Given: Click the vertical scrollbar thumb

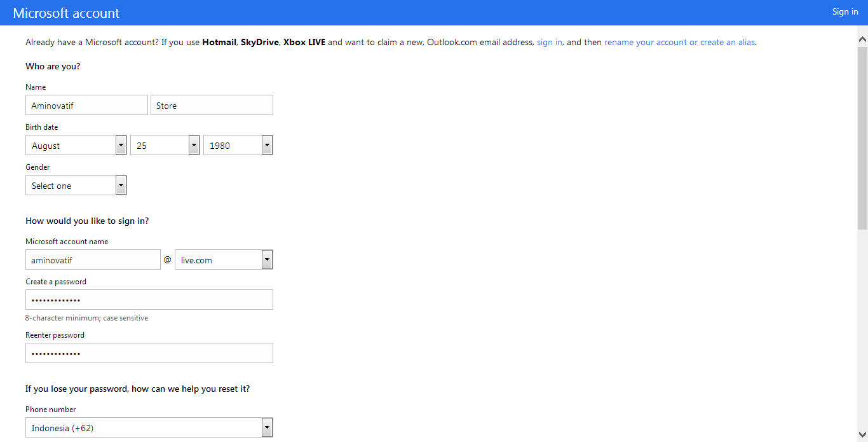Looking at the screenshot, I should pyautogui.click(x=862, y=138).
